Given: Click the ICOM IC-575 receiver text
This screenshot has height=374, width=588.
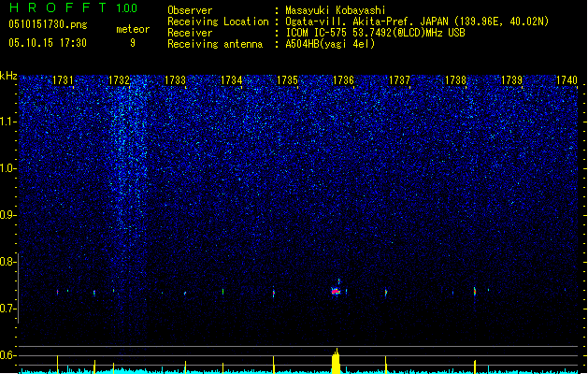Looking at the screenshot, I should tap(375, 33).
